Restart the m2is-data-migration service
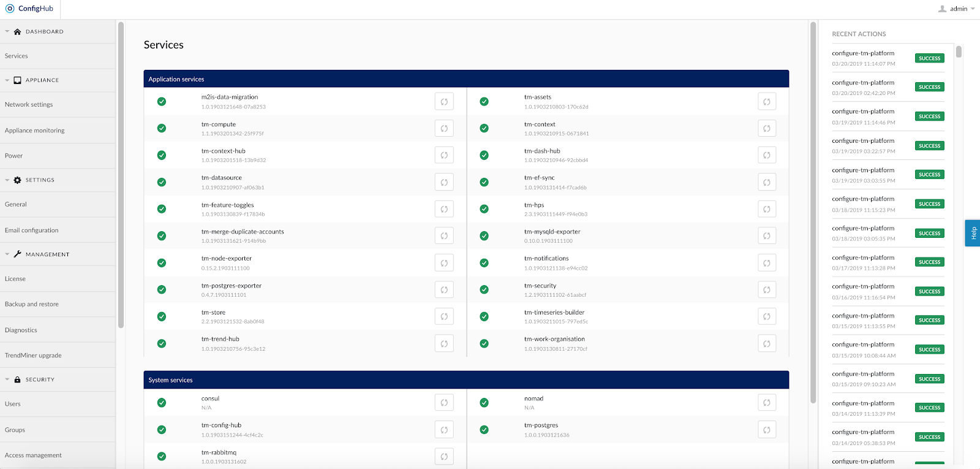980x469 pixels. pyautogui.click(x=444, y=102)
